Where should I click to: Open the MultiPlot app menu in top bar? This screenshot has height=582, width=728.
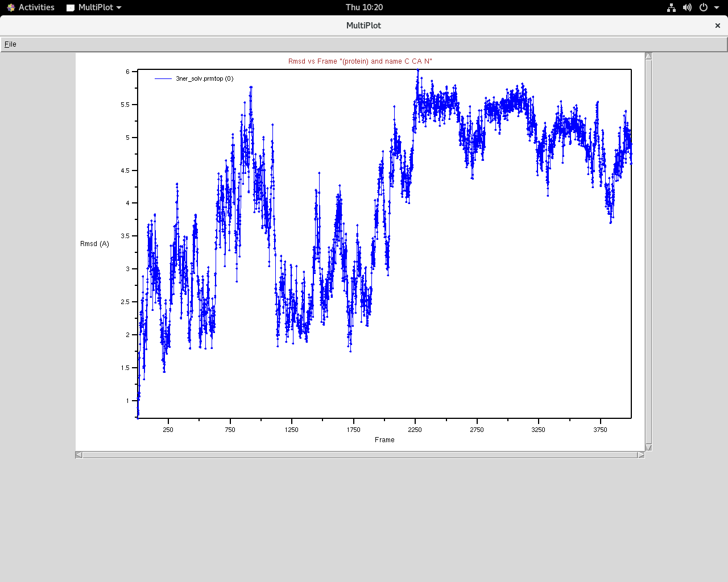94,7
